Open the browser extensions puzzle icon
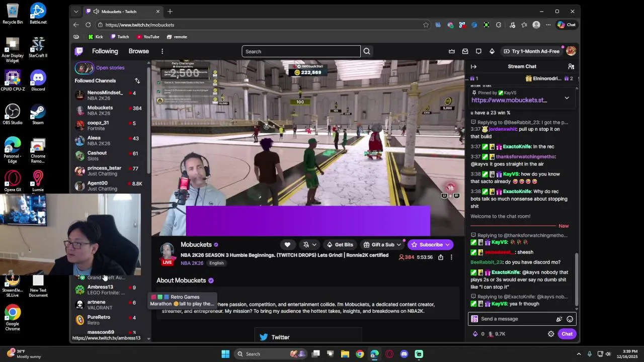The image size is (644, 362). 498,25
